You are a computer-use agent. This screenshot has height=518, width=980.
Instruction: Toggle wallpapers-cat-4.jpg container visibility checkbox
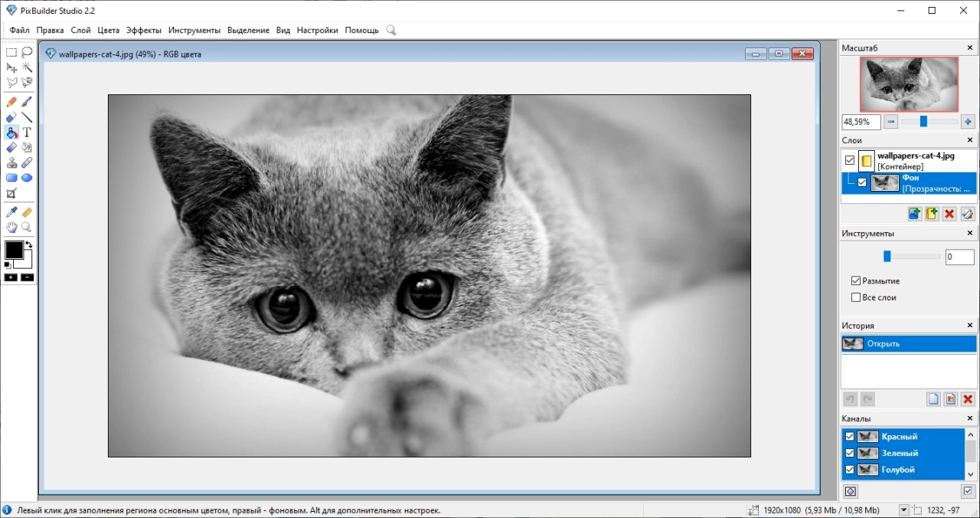tap(850, 160)
